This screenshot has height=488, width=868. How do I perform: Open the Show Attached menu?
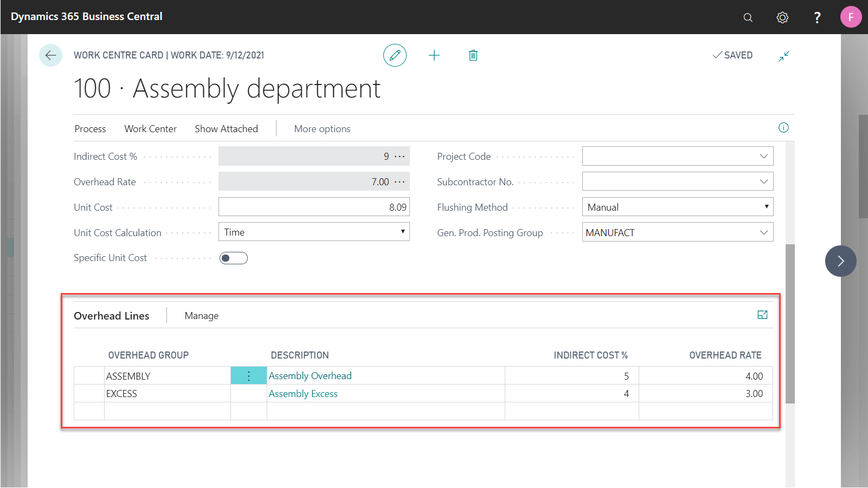coord(227,129)
